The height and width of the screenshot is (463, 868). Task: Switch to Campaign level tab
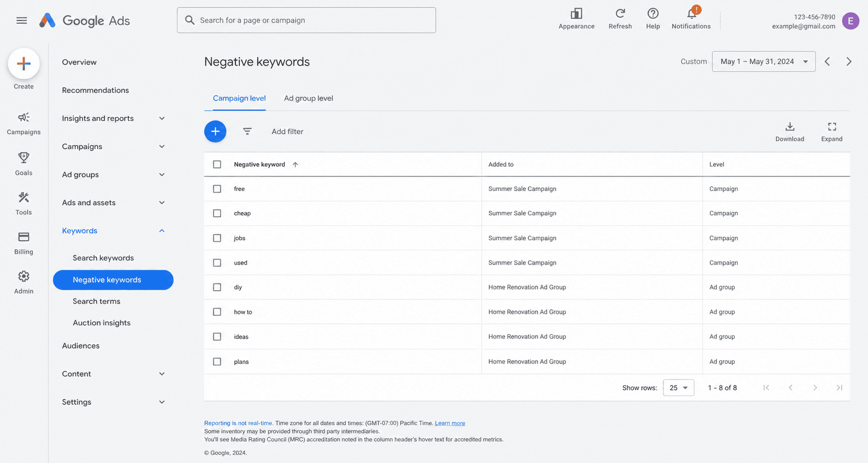[239, 98]
